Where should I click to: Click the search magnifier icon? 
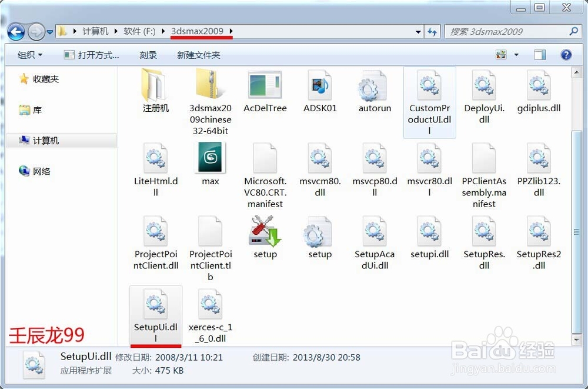tap(573, 32)
